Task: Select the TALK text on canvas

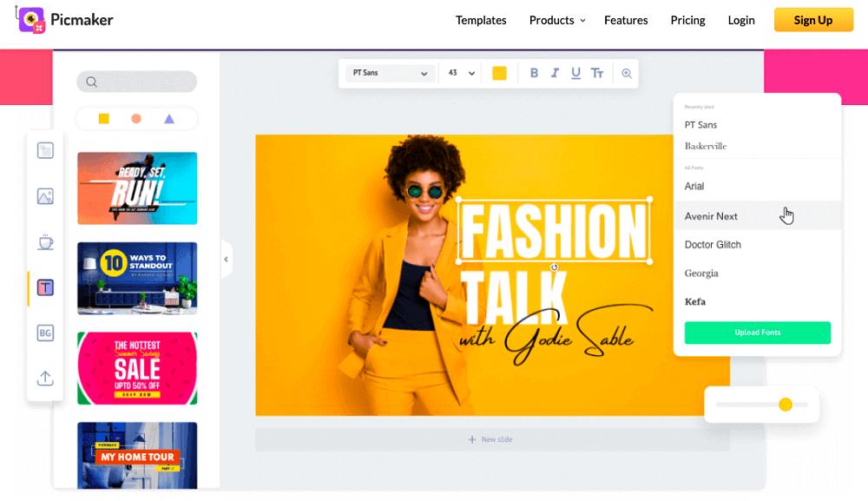Action: (514, 296)
